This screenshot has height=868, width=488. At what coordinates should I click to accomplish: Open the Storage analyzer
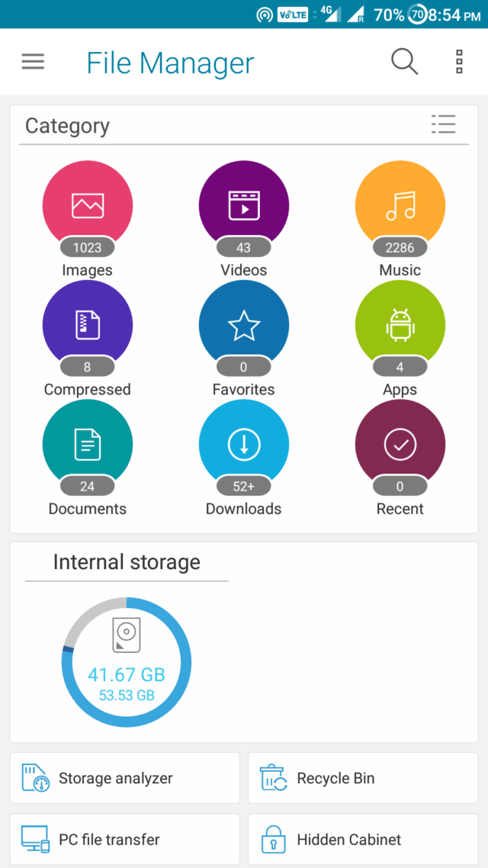[124, 778]
